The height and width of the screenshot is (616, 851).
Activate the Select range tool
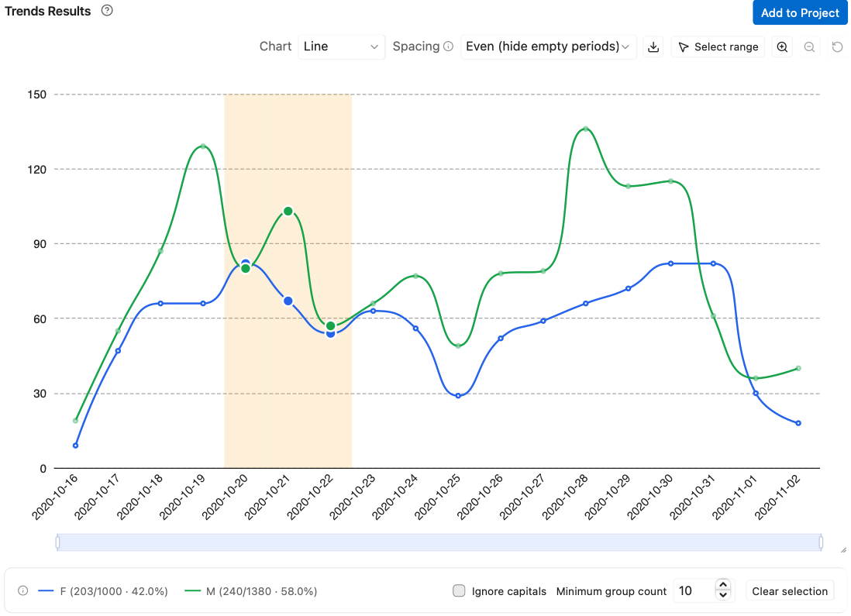pos(718,47)
